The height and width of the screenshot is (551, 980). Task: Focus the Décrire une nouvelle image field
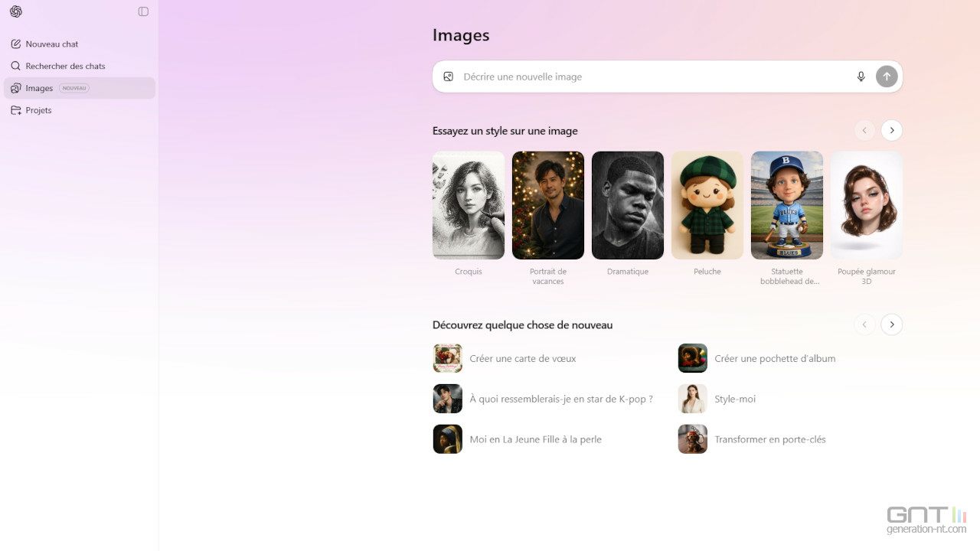651,77
